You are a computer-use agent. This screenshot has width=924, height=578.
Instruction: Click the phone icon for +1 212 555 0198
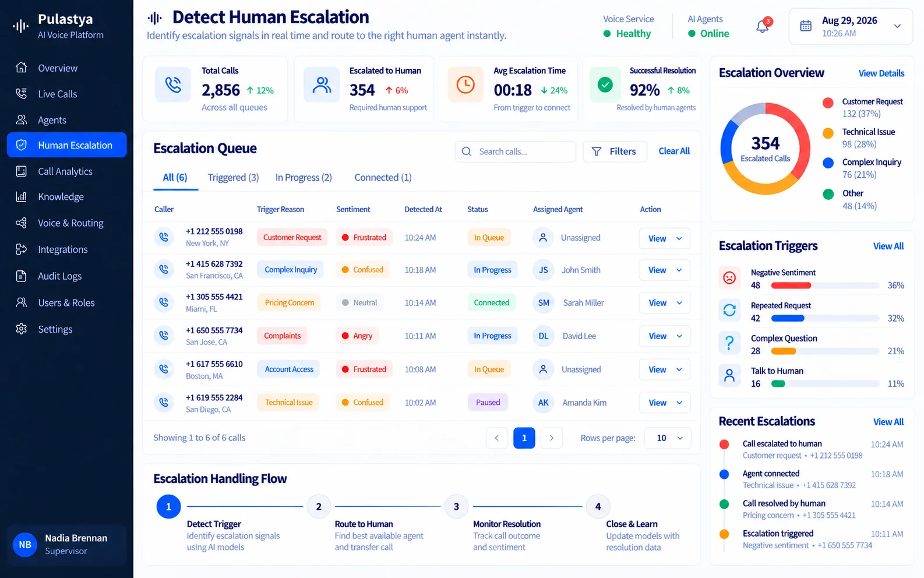pos(164,237)
